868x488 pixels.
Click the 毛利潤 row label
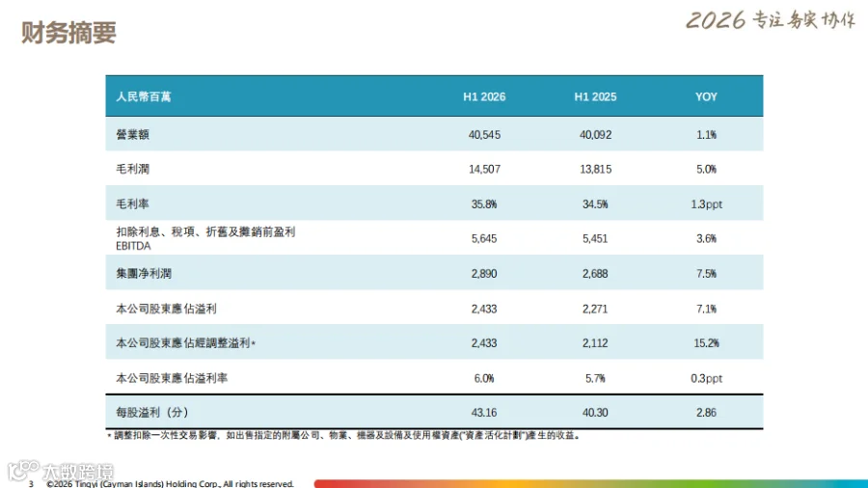(132, 169)
